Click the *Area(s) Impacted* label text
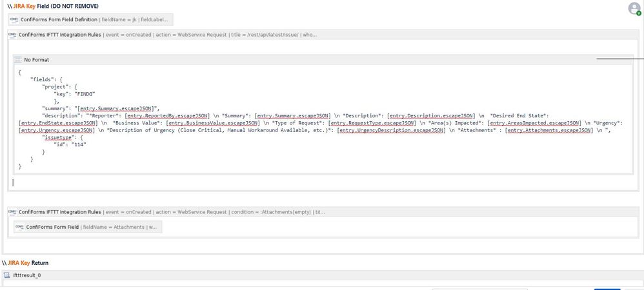Image resolution: width=644 pixels, height=290 pixels. (456, 122)
